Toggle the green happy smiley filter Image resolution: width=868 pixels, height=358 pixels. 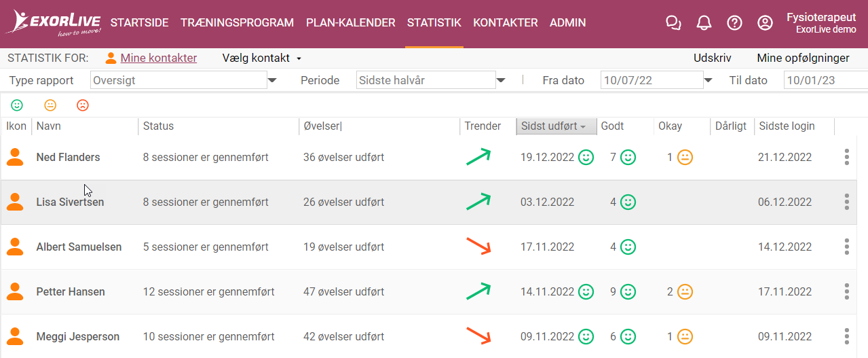pos(17,105)
